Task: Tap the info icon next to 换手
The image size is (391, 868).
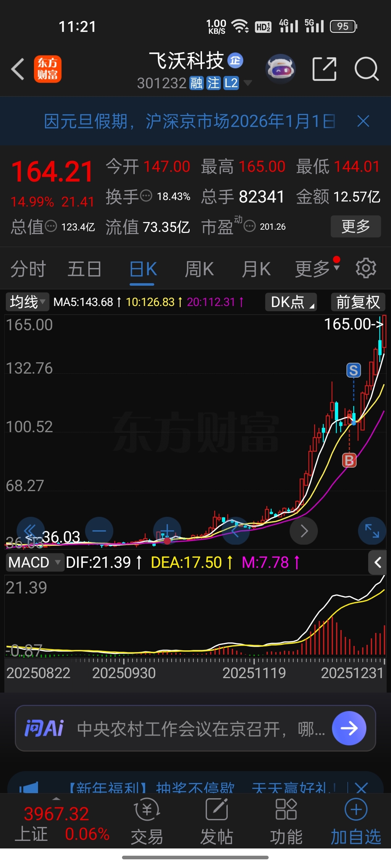Action: pos(146,196)
